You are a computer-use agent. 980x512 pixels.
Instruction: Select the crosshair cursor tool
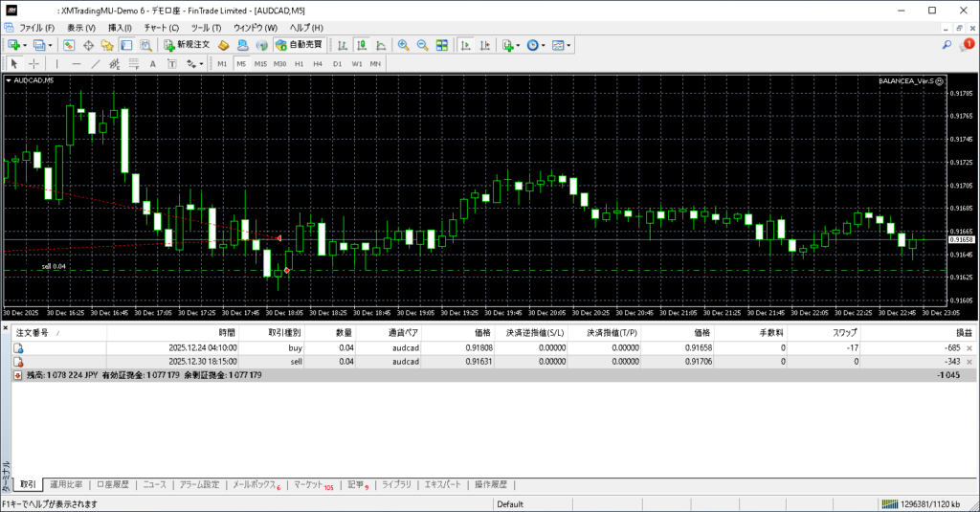(33, 64)
